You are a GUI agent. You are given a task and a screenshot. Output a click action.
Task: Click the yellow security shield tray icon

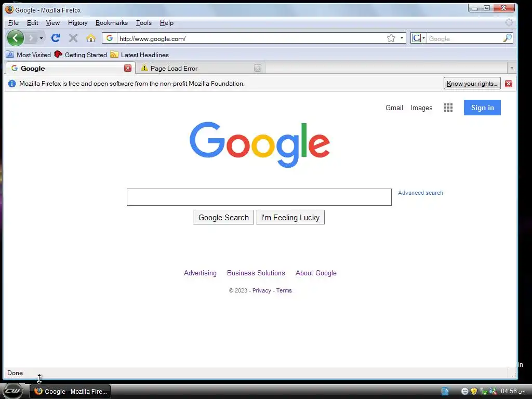[474, 391]
